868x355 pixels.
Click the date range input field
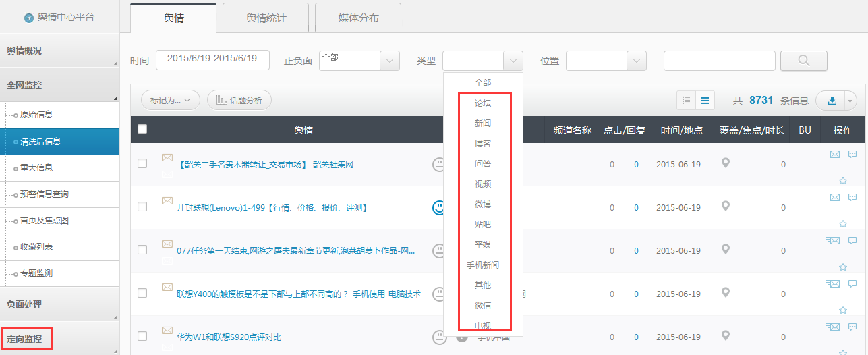point(212,59)
